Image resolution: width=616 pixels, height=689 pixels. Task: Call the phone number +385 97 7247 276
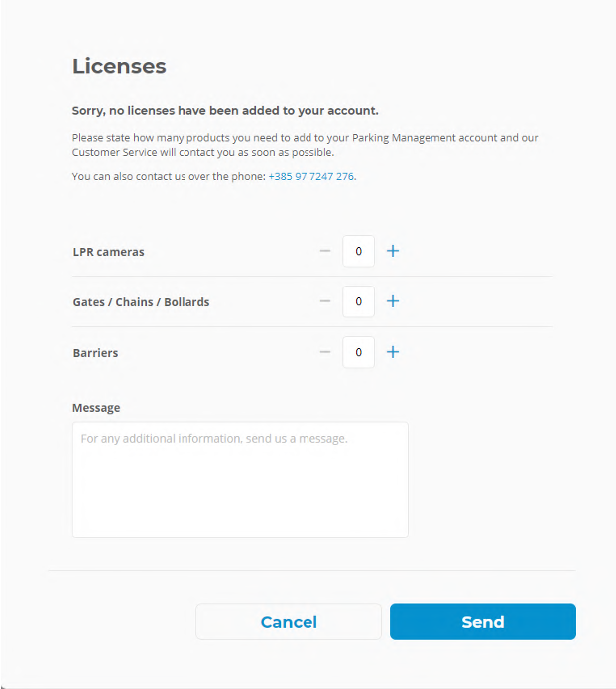(x=310, y=176)
